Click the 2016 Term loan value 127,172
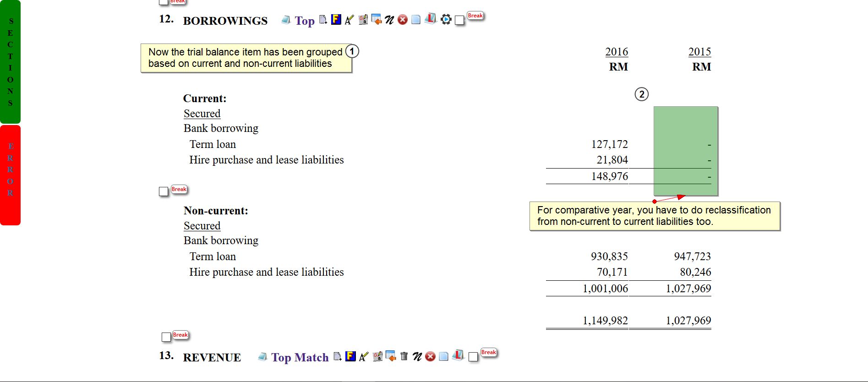This screenshot has width=868, height=382. [609, 144]
